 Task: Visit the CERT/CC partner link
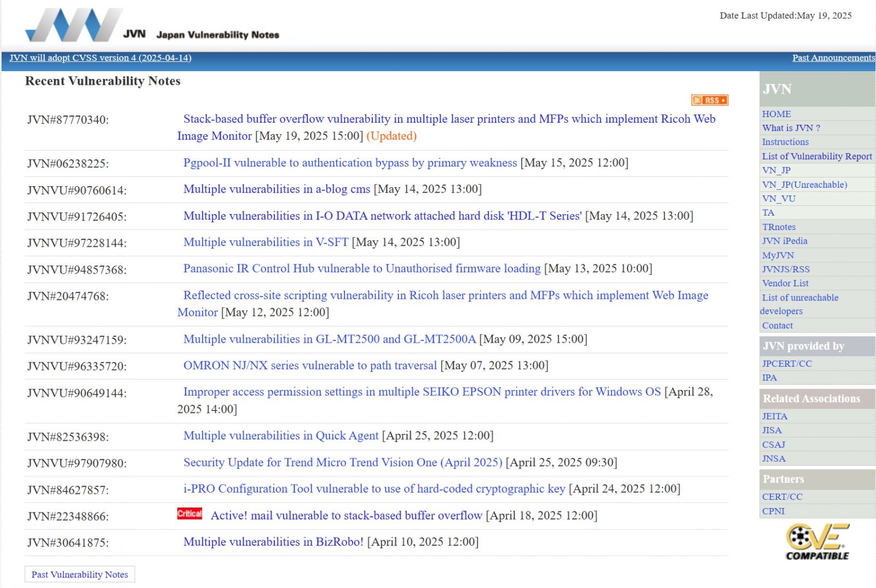(782, 497)
